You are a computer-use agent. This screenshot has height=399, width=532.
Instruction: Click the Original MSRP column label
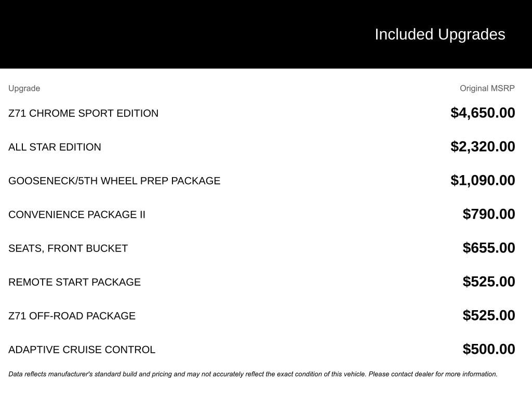pyautogui.click(x=487, y=88)
